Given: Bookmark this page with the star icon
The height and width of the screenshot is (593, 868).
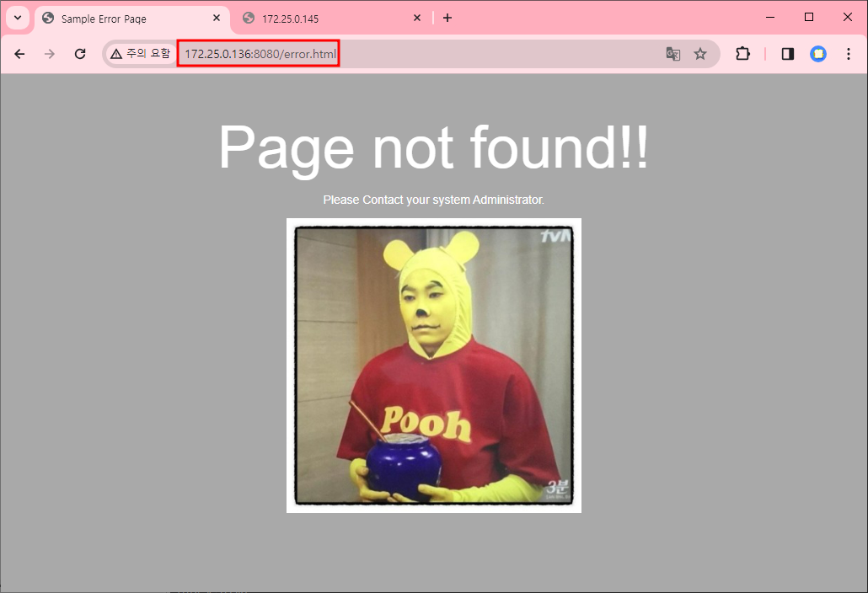Looking at the screenshot, I should pos(700,54).
